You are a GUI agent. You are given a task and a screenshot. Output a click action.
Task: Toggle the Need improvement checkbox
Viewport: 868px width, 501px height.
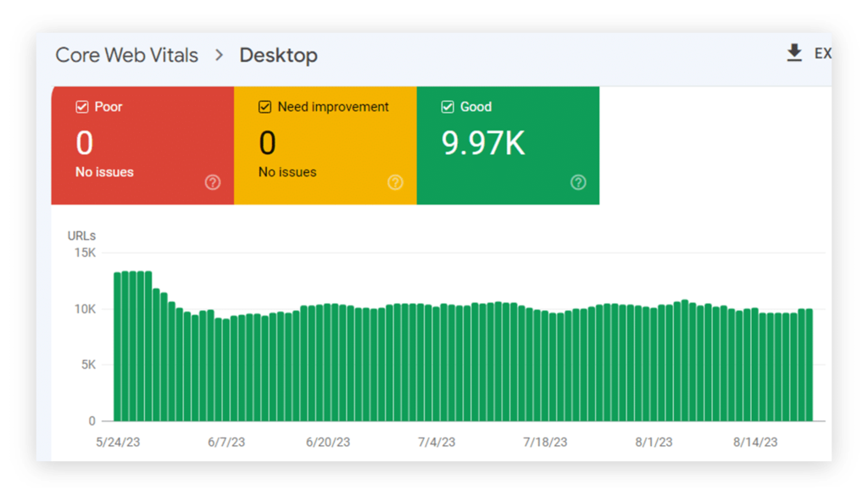click(264, 107)
